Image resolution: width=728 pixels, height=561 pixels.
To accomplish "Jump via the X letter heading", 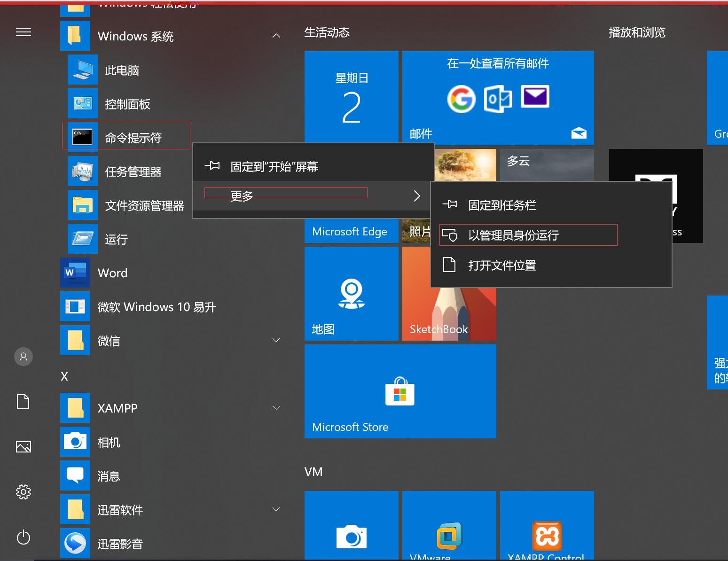I will [x=64, y=376].
